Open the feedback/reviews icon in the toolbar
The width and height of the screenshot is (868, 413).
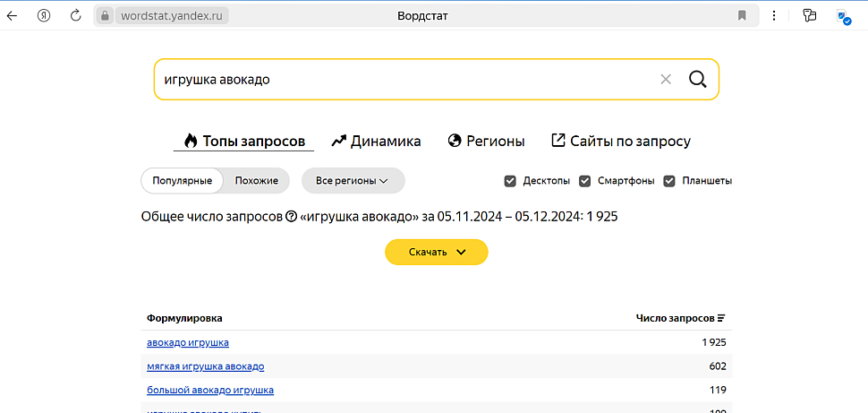tap(810, 15)
